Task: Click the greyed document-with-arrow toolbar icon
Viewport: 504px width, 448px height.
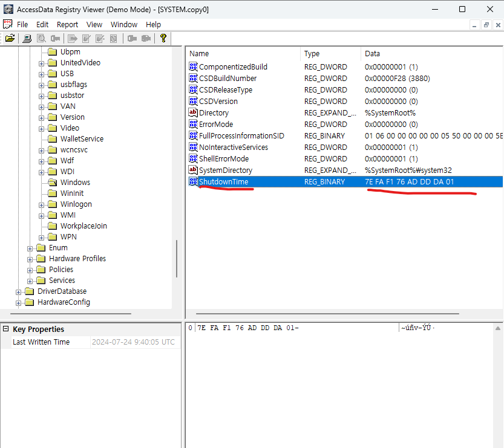Action: (x=73, y=39)
